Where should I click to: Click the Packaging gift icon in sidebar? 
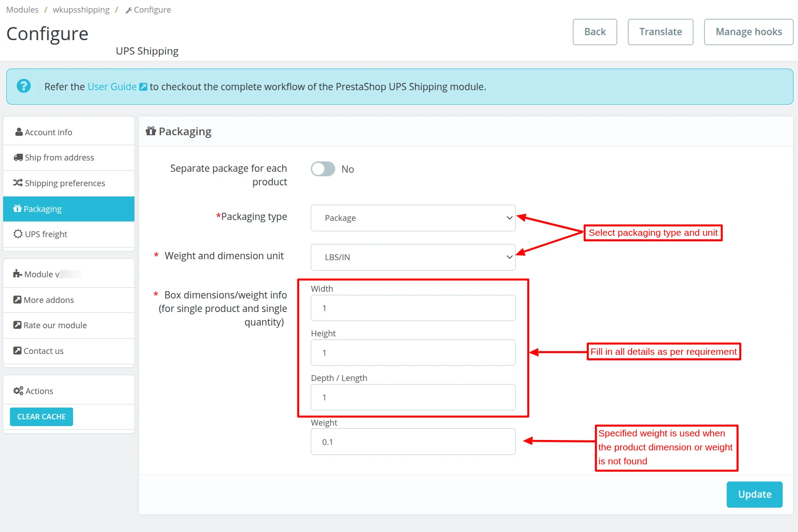pyautogui.click(x=18, y=208)
